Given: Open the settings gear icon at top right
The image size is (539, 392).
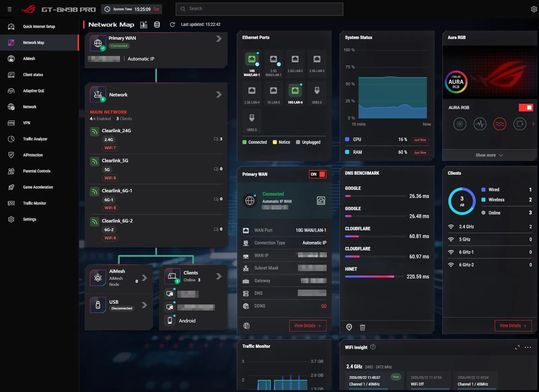Looking at the screenshot, I should pyautogui.click(x=534, y=9).
